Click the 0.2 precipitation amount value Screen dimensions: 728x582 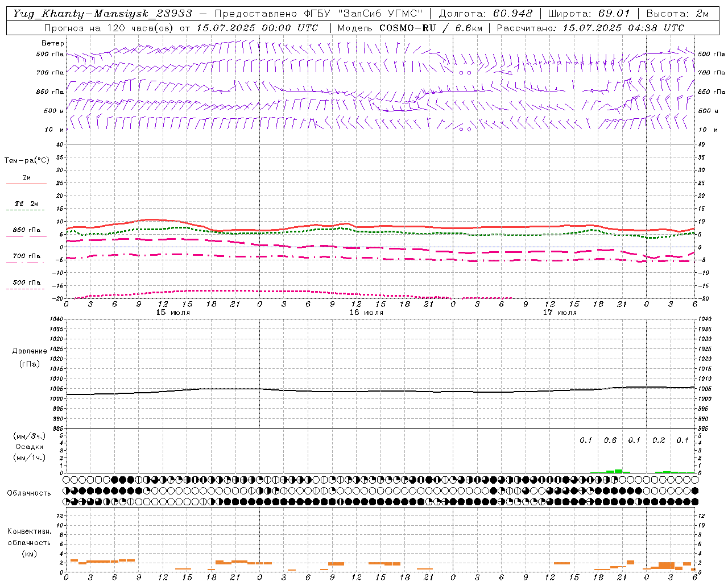[659, 440]
